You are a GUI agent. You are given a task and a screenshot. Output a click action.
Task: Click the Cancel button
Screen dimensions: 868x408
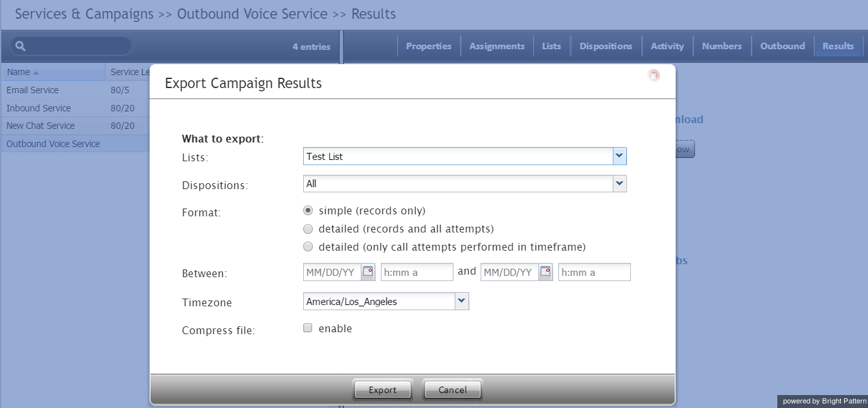(x=452, y=390)
